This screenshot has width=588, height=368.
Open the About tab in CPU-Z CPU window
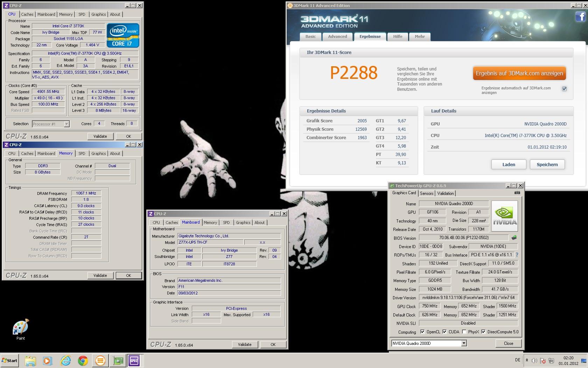coord(115,14)
